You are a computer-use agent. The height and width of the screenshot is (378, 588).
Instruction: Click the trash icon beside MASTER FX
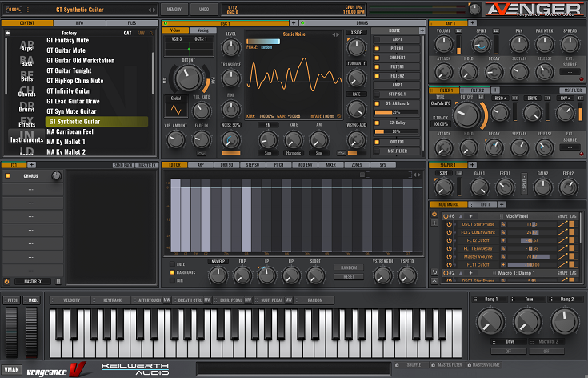pyautogui.click(x=58, y=282)
